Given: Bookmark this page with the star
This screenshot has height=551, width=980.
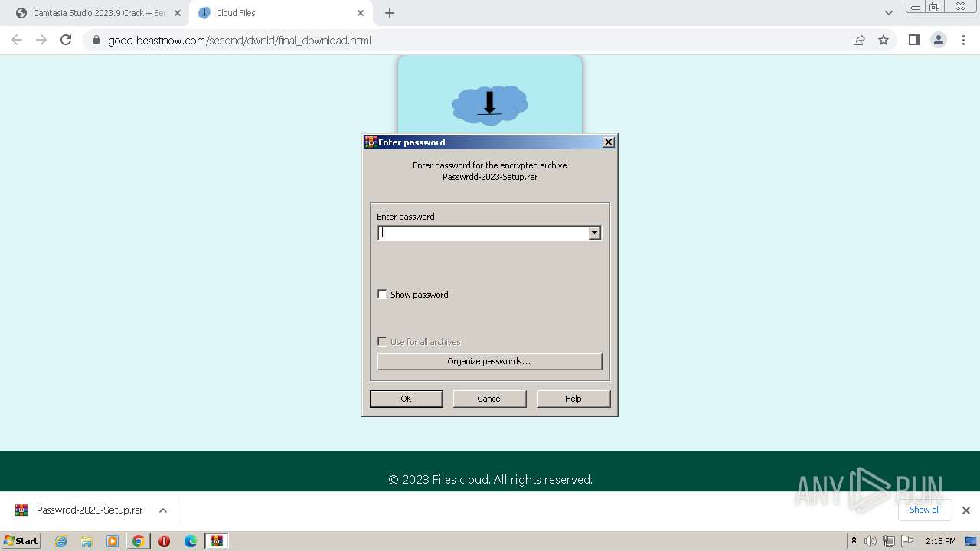Looking at the screenshot, I should click(x=884, y=40).
